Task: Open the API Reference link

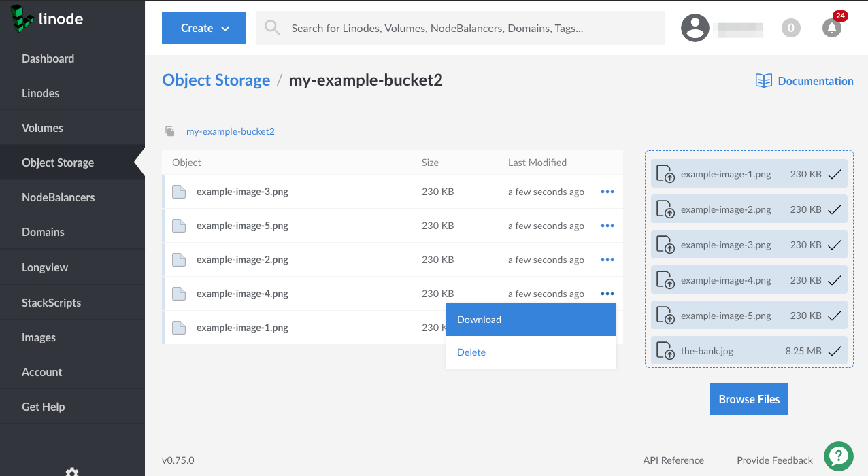Action: (x=673, y=460)
